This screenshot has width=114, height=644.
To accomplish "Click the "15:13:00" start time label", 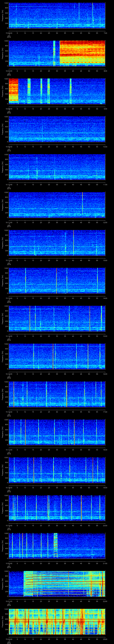I will pyautogui.click(x=9, y=298).
